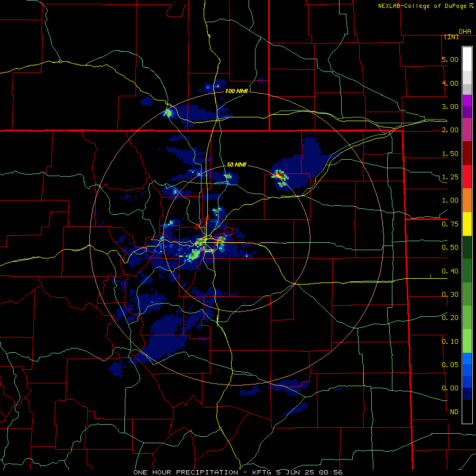Select the dark red 1.50 color swatch
The height and width of the screenshot is (476, 476).
tap(467, 153)
